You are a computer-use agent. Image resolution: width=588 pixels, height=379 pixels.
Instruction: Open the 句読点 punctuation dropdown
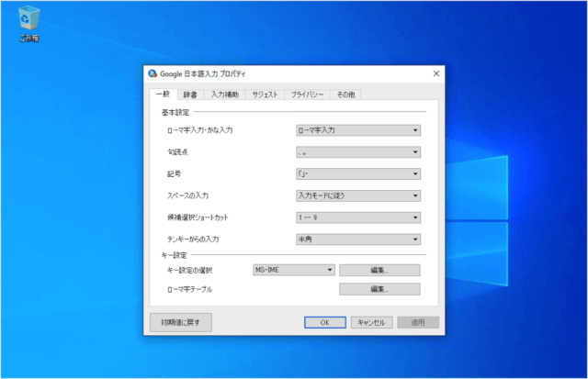coord(357,152)
